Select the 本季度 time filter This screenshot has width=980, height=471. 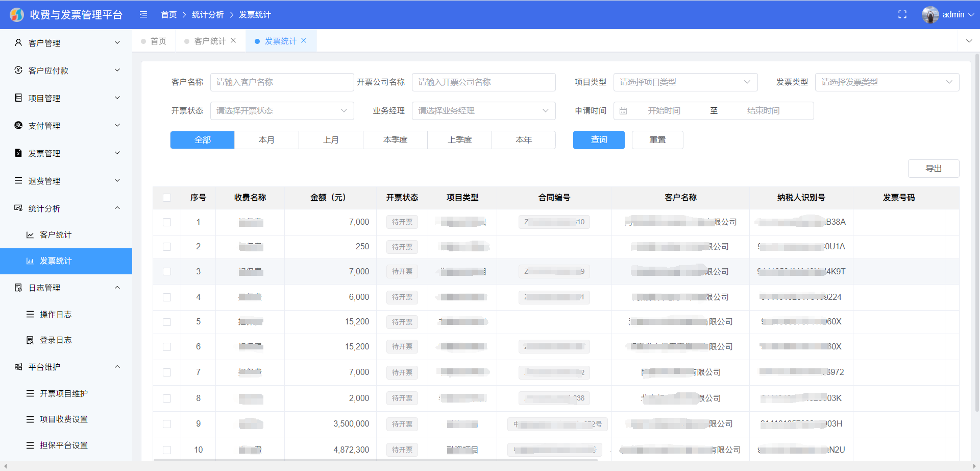[395, 140]
